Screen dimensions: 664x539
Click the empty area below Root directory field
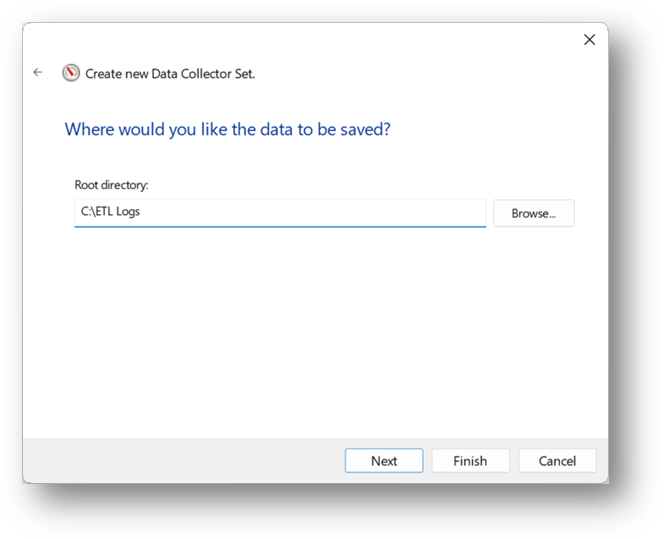coord(315,330)
